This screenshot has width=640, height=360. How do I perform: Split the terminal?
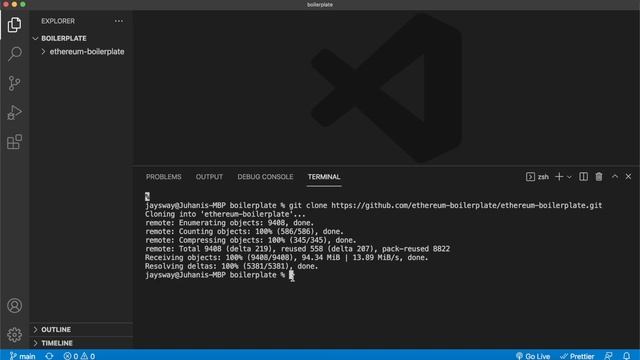(583, 177)
